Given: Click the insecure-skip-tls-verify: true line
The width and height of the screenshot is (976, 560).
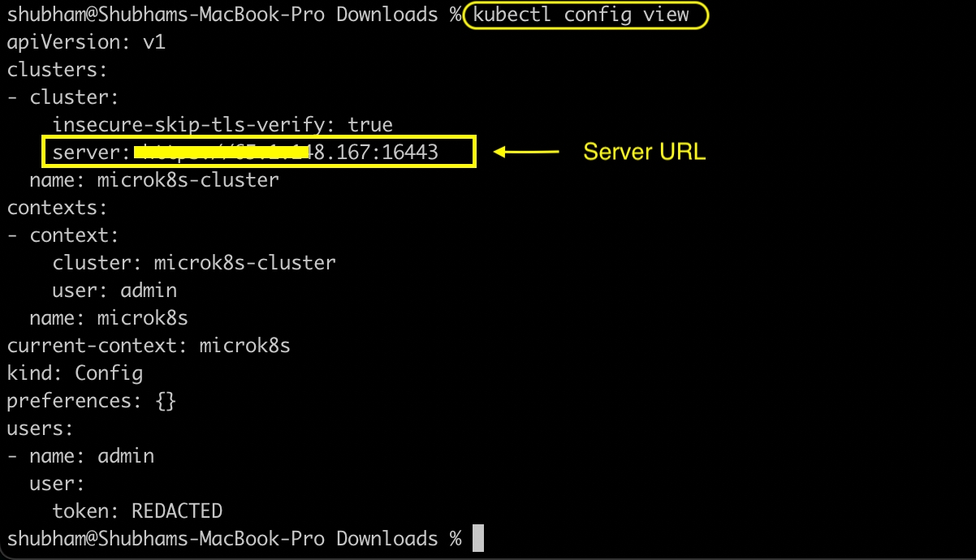Looking at the screenshot, I should [222, 125].
